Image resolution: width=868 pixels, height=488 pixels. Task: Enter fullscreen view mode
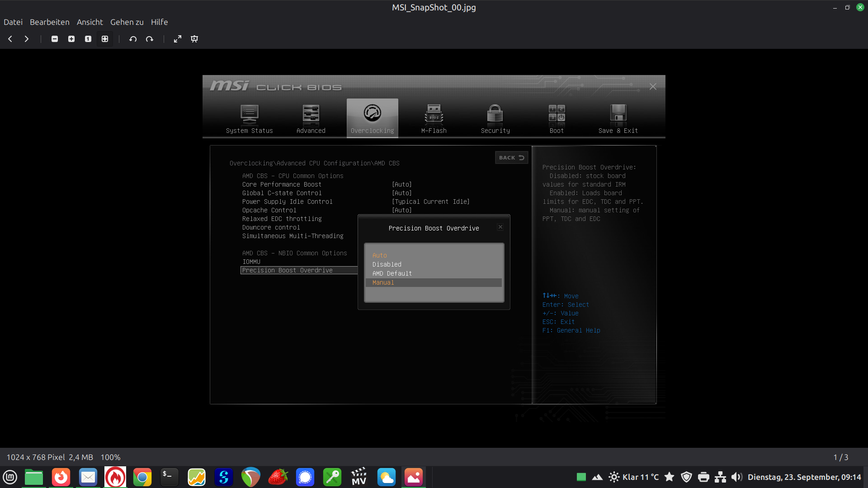[178, 39]
